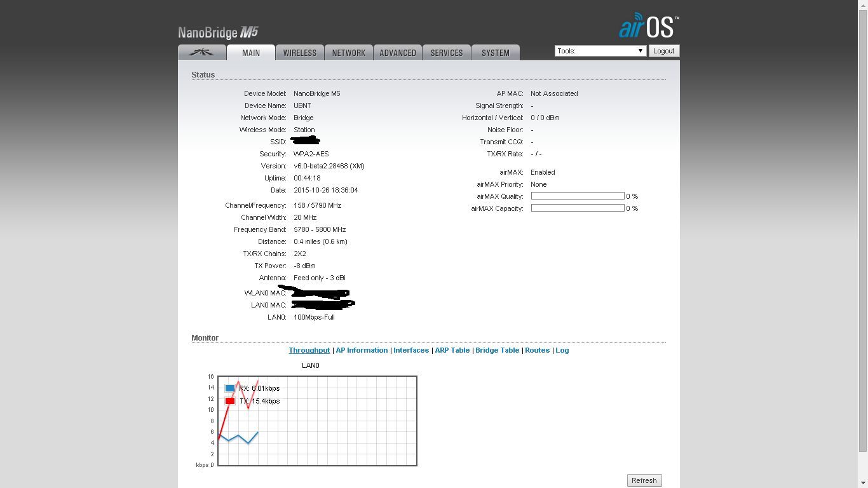Click the TX: 15.4kbps legend text
Screen dimensions: 868x488
[x=259, y=401]
